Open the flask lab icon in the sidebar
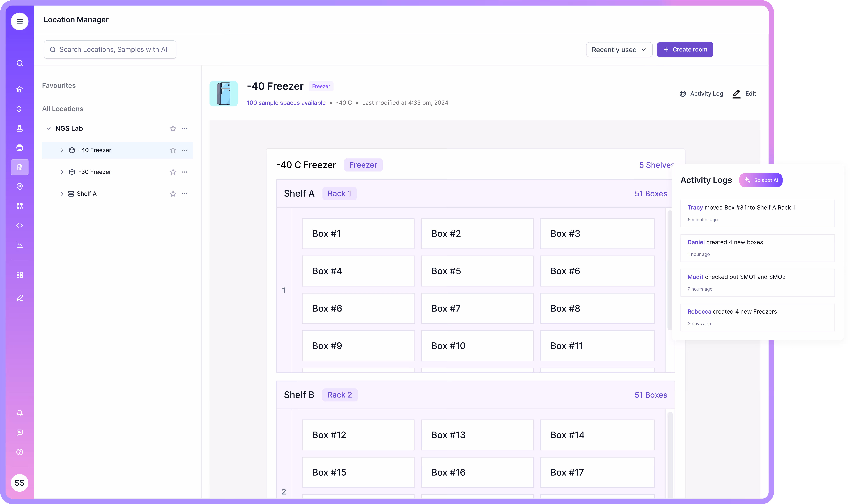The image size is (852, 504). click(19, 128)
